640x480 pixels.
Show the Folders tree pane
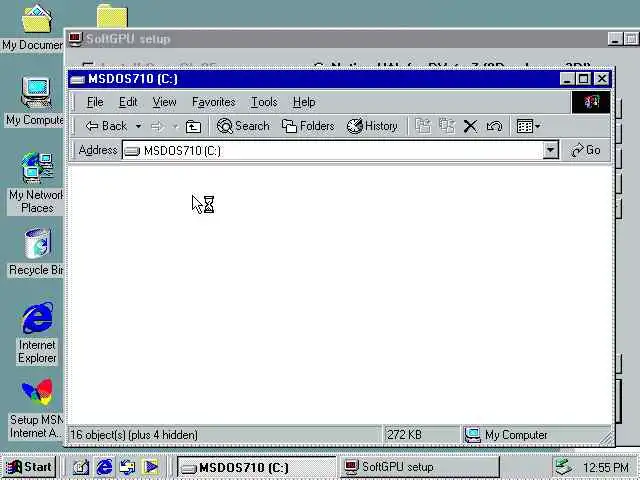pyautogui.click(x=308, y=126)
